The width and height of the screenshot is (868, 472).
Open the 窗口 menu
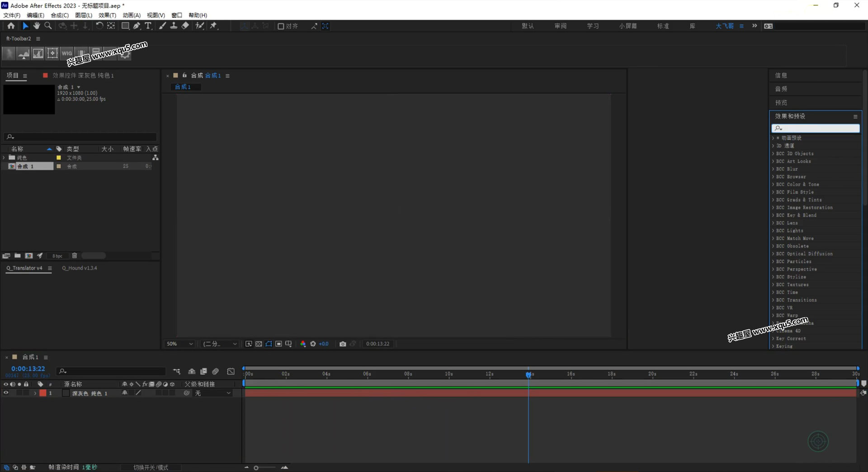177,15
